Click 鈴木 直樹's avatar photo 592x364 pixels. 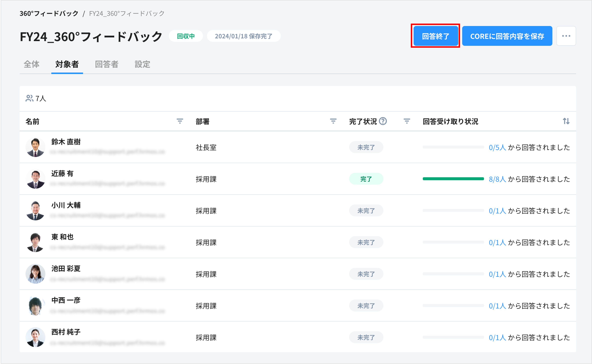[35, 147]
